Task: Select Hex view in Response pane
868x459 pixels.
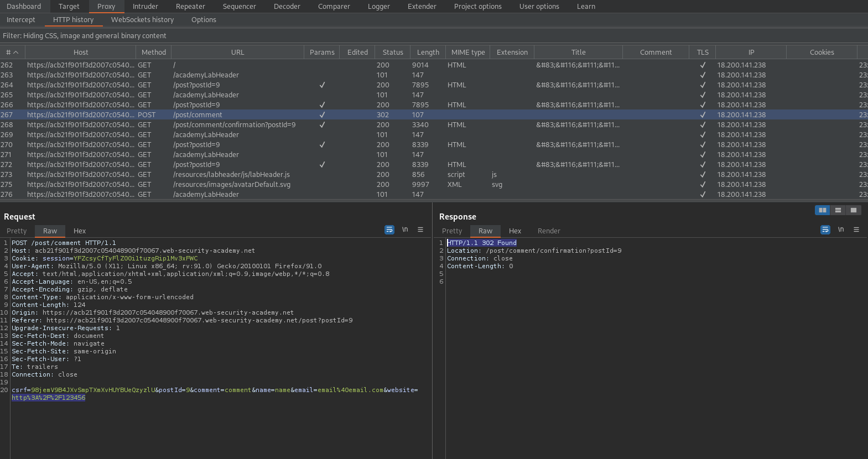Action: pos(515,231)
